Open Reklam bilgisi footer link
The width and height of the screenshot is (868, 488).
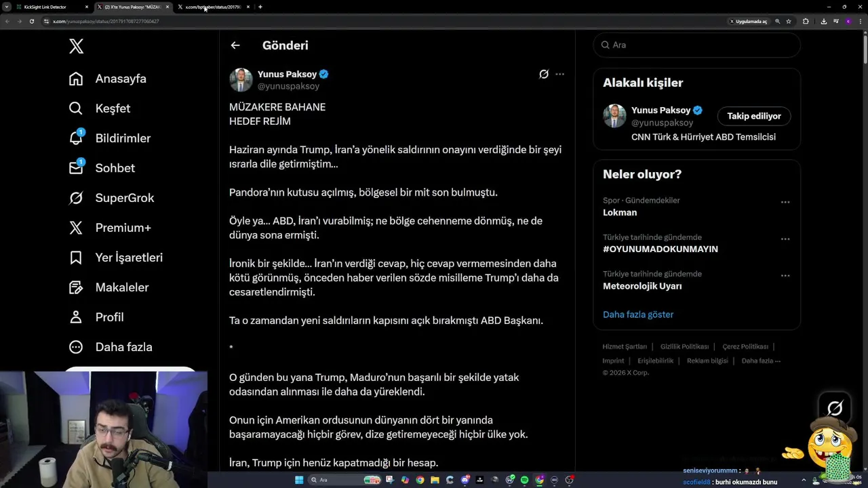[x=707, y=361]
